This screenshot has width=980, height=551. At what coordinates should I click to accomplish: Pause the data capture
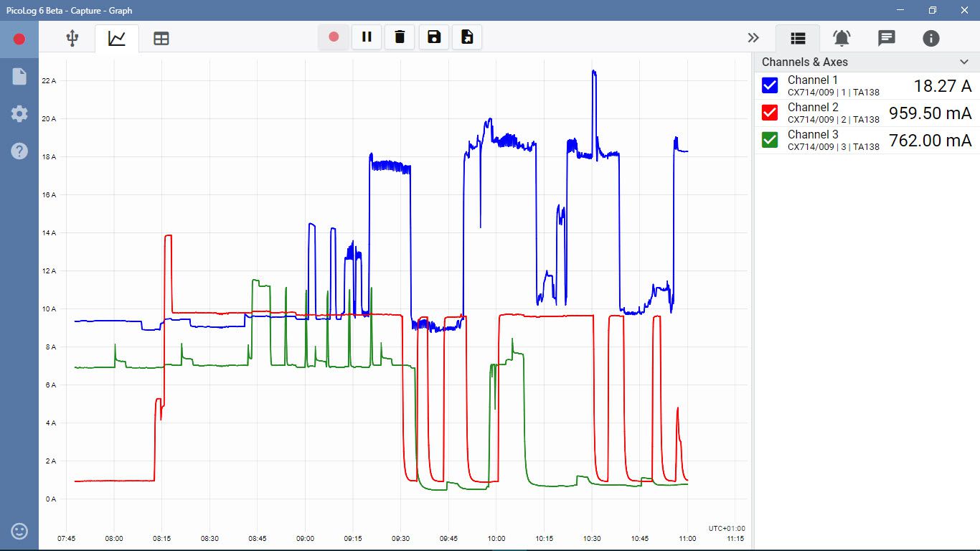(367, 37)
